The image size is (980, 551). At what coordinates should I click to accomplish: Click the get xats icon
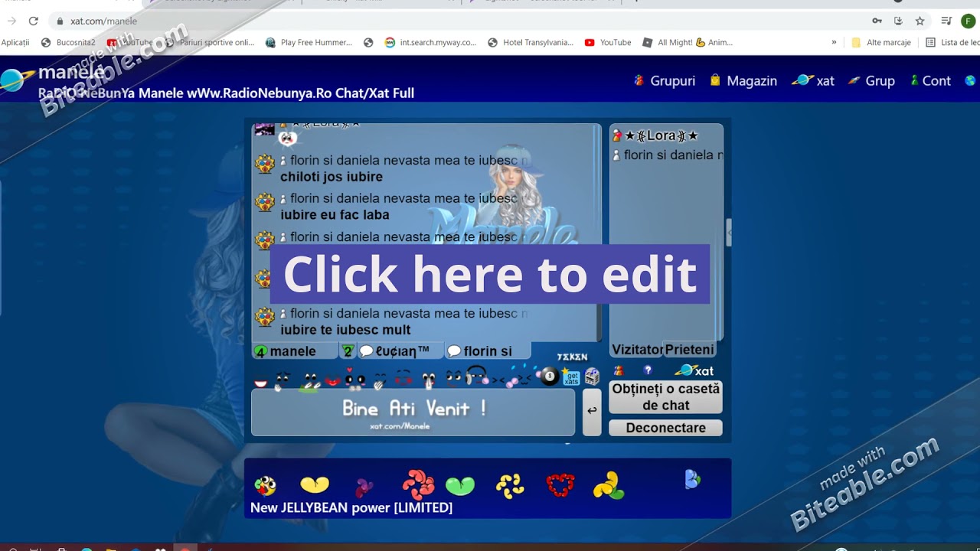[x=571, y=377]
